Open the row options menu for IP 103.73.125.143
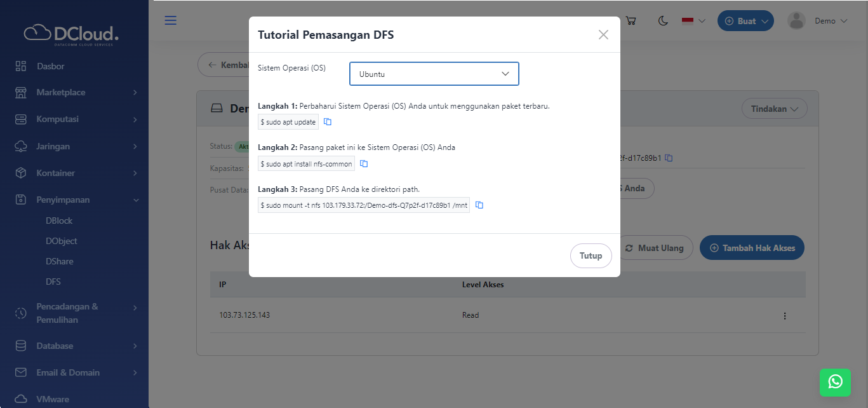 [x=784, y=315]
